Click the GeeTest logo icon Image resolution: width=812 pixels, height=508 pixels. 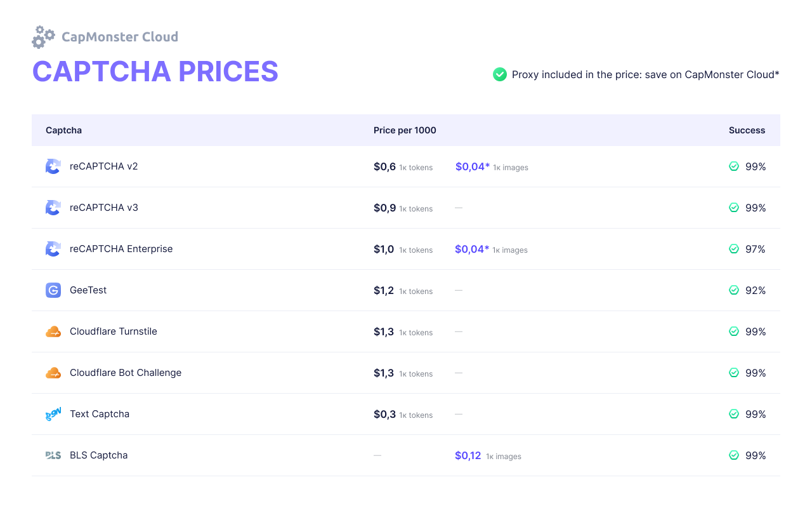click(53, 290)
